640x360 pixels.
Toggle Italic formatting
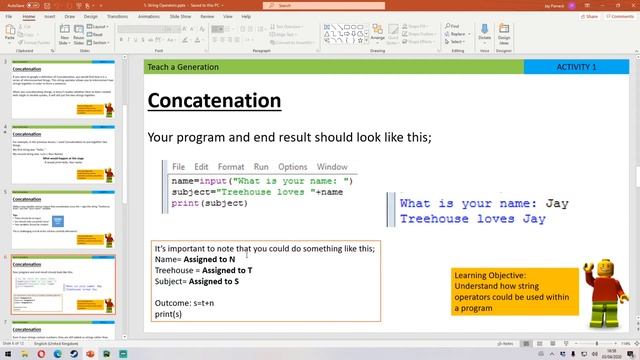click(129, 40)
